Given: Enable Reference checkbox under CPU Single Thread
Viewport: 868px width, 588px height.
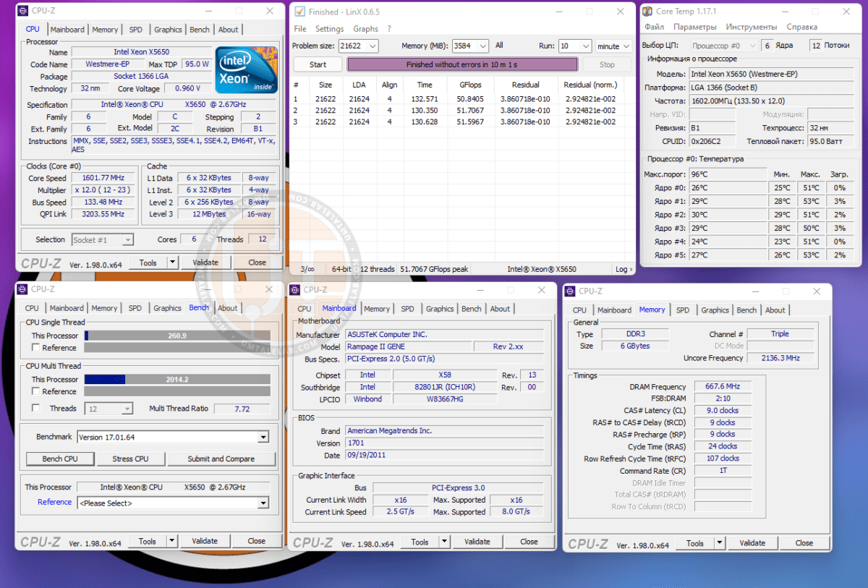Looking at the screenshot, I should point(35,348).
